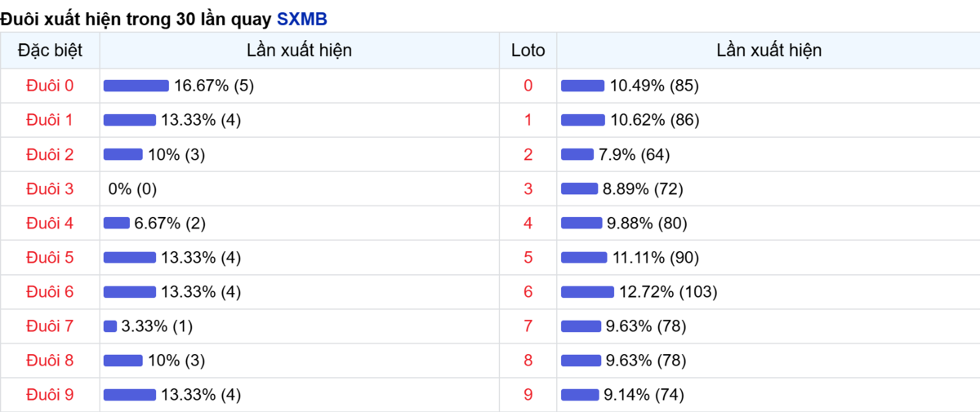Screen dimensions: 980x412
Task: Click the first Lần xuất hiện header
Action: click(x=299, y=51)
